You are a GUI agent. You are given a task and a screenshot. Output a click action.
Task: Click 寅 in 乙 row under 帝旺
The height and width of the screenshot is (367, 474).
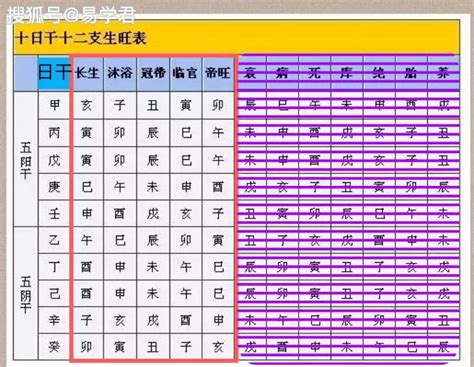coord(218,240)
